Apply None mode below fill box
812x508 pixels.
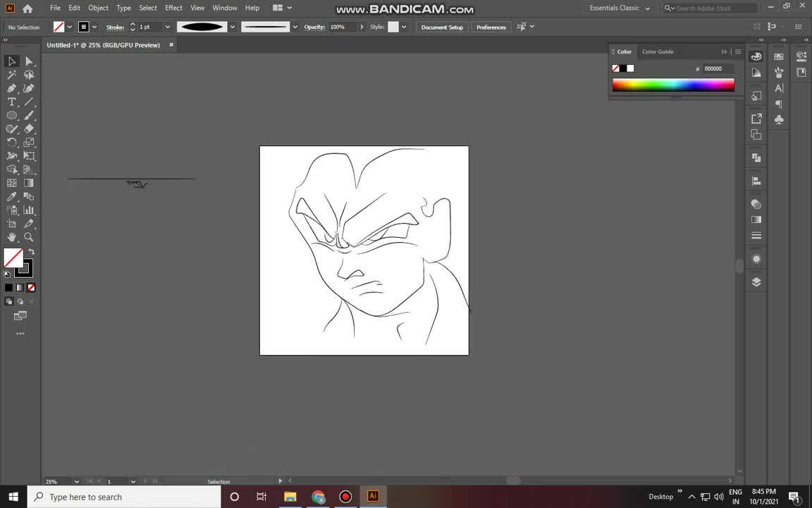31,287
